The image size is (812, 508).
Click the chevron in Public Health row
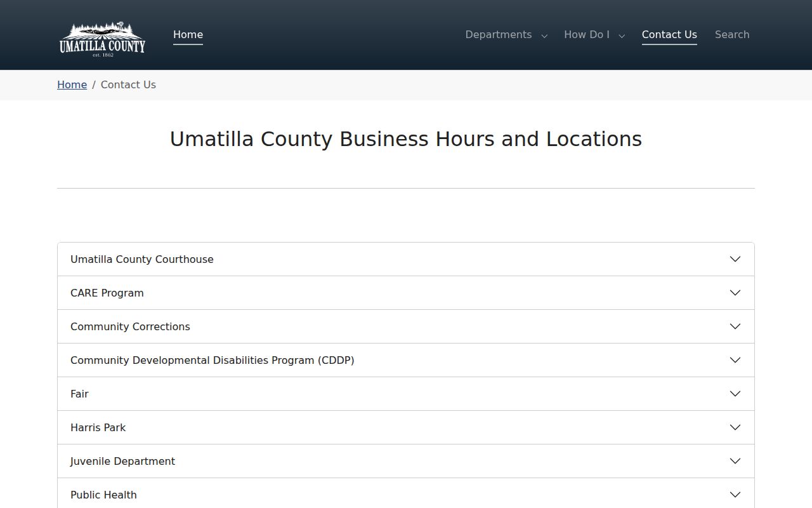tap(735, 495)
